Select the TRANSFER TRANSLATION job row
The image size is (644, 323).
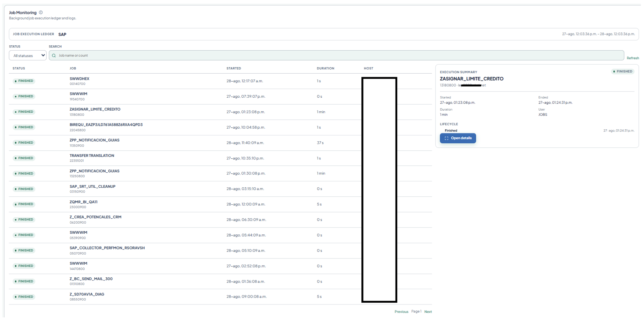(220, 158)
